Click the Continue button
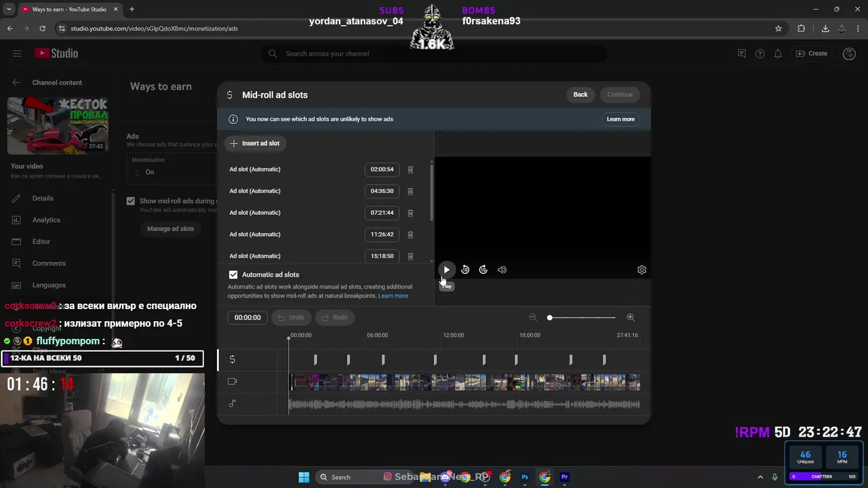868x488 pixels. tap(620, 94)
